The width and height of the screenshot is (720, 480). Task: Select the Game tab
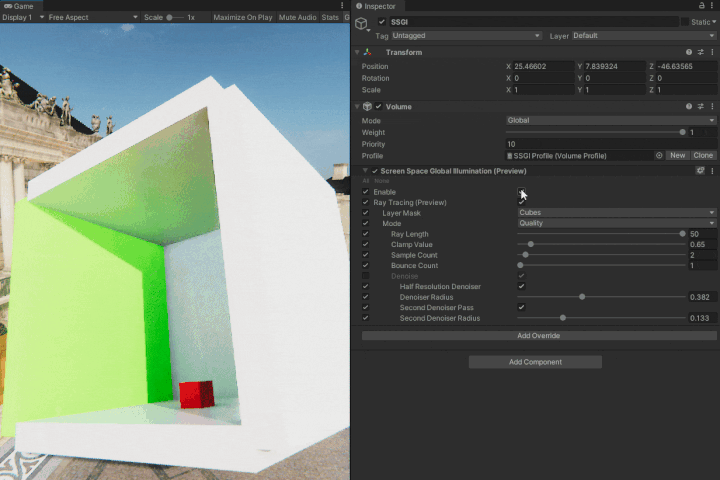[x=19, y=6]
